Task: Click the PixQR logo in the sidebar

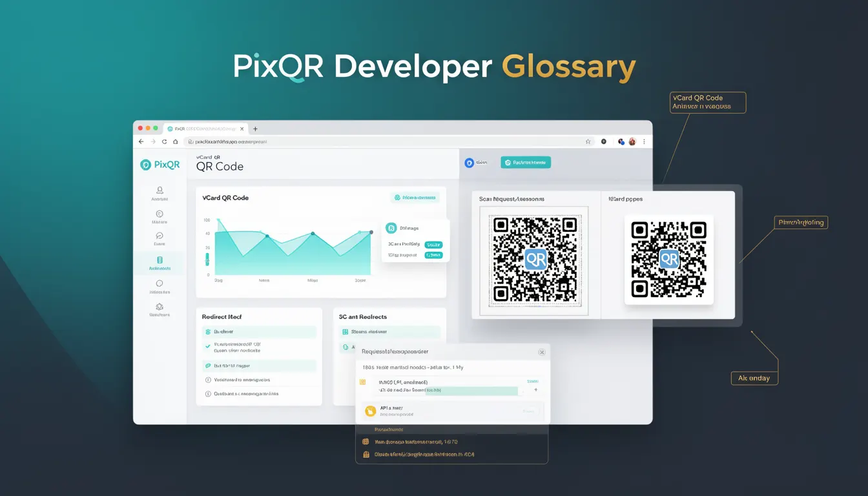Action: (160, 165)
